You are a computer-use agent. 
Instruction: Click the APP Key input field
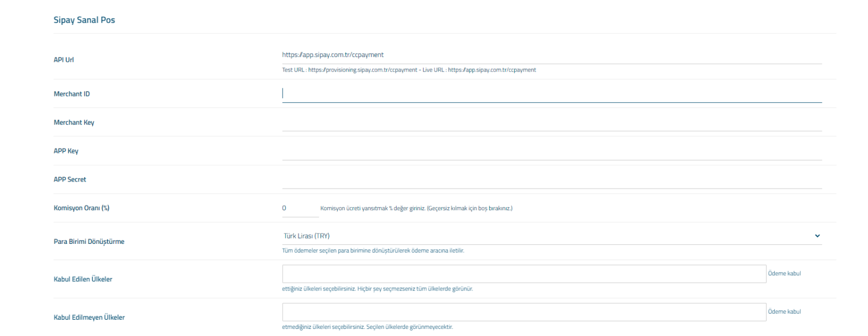[552, 151]
